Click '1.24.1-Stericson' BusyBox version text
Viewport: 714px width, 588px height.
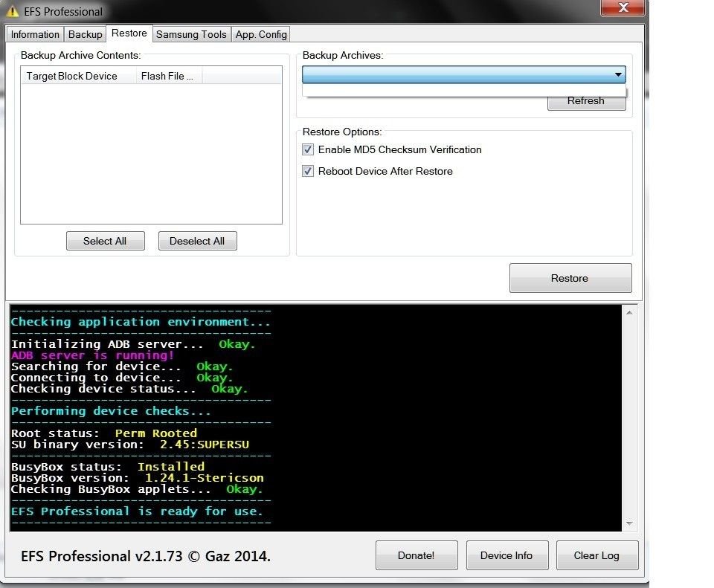coord(205,478)
